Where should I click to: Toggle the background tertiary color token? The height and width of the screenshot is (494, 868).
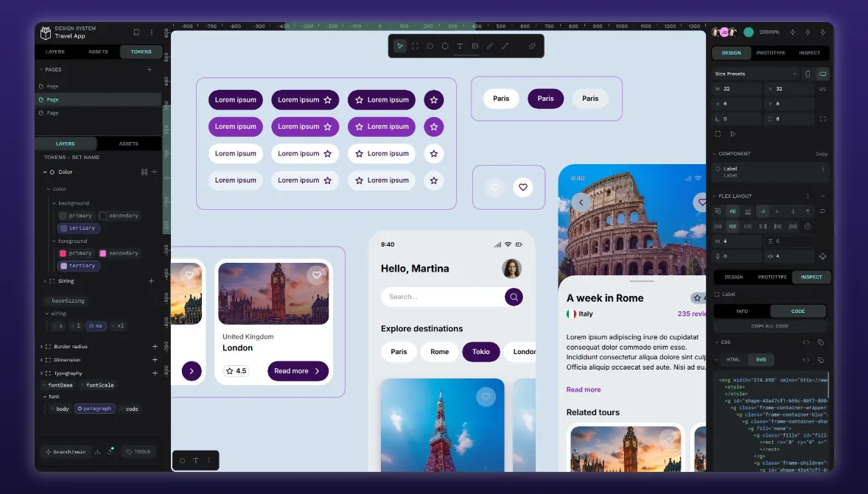78,228
